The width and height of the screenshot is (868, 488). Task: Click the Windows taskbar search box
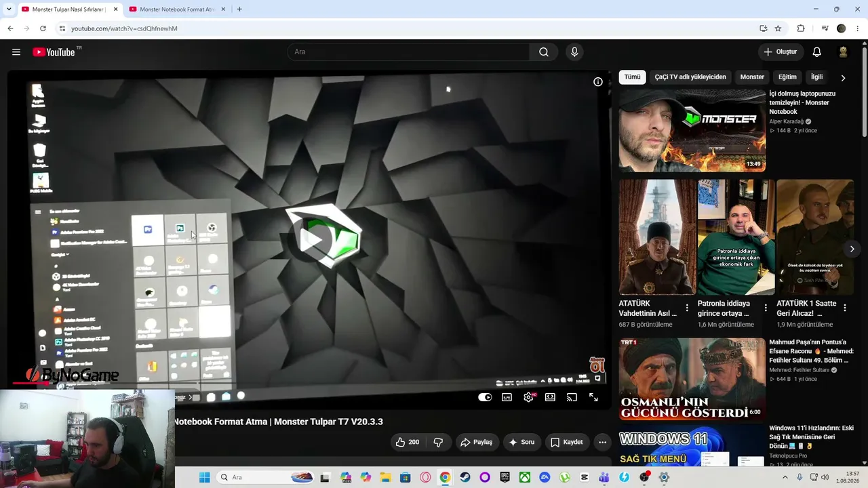coord(265,477)
